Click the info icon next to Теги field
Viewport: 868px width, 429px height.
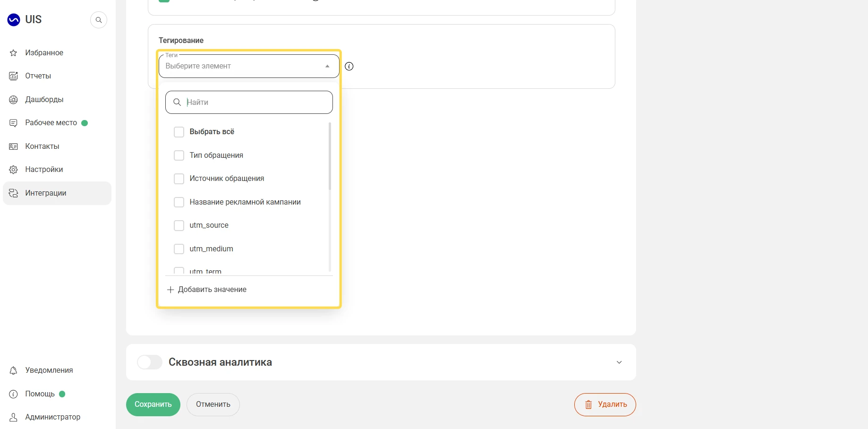click(x=349, y=66)
